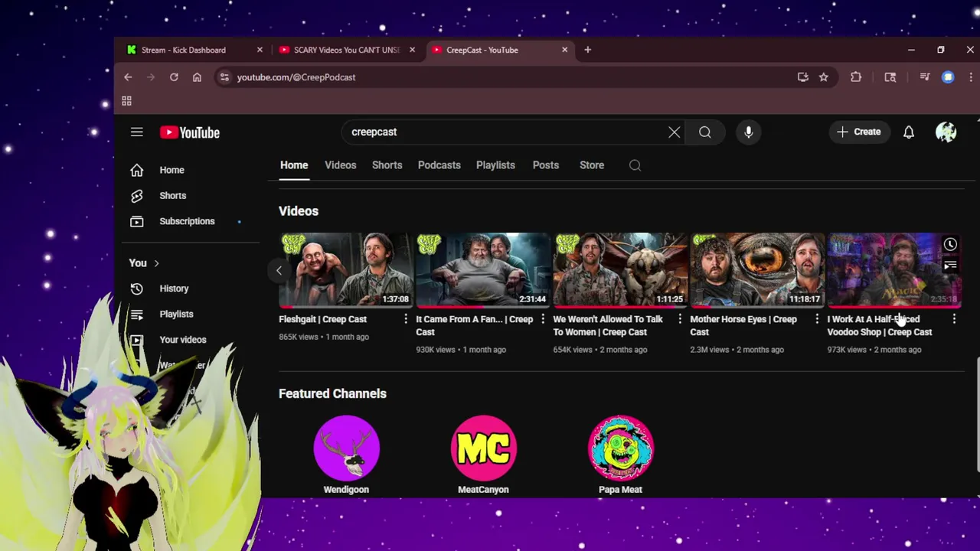Viewport: 980px width, 551px height.
Task: Open options for Mother Horse Eyes video
Action: tap(817, 319)
